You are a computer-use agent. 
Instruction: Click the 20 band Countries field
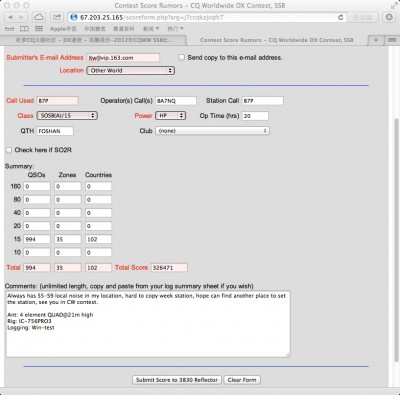[x=98, y=226]
